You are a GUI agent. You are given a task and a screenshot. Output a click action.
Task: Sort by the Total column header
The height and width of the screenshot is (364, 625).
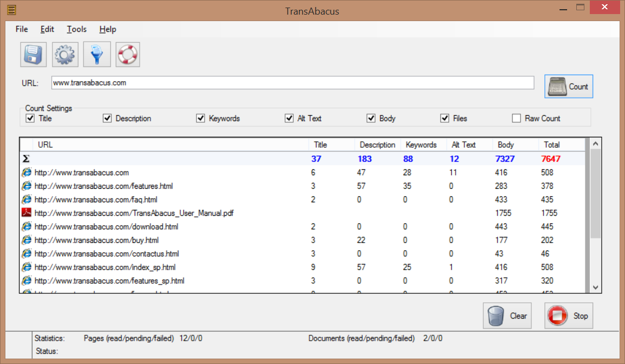(x=562, y=144)
